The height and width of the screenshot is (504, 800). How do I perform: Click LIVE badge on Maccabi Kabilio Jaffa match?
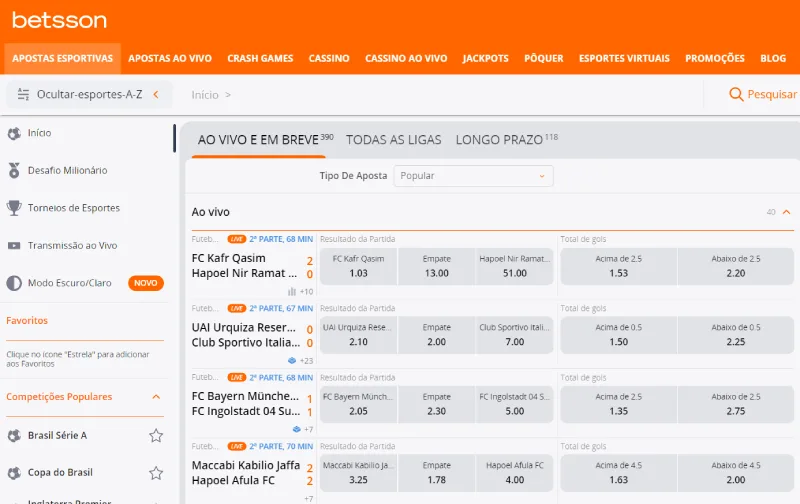[237, 446]
